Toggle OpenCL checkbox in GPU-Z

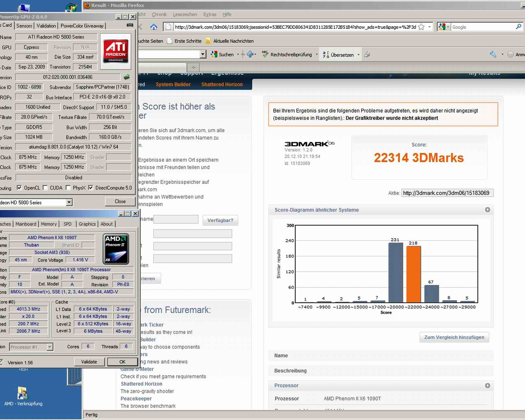(x=19, y=188)
